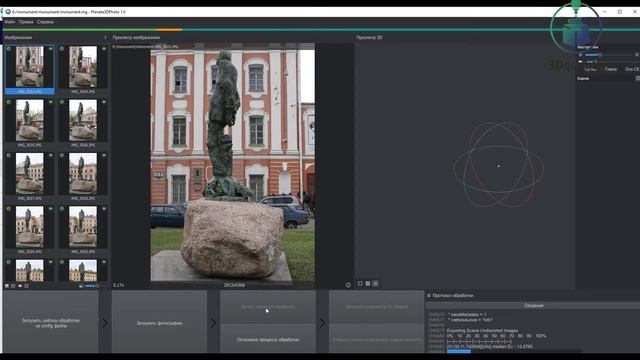Open the Файл menu

10,22
